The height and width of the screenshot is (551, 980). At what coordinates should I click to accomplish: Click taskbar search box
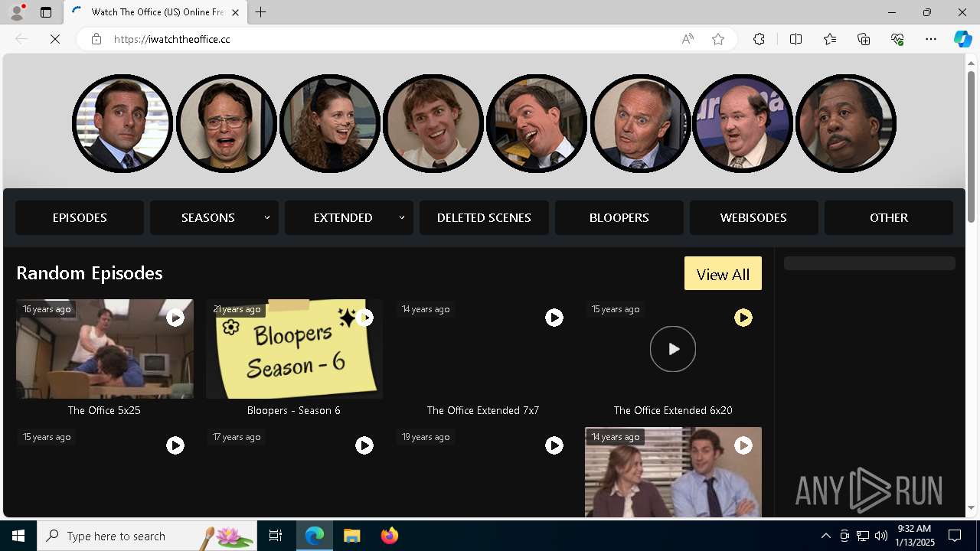tap(147, 536)
